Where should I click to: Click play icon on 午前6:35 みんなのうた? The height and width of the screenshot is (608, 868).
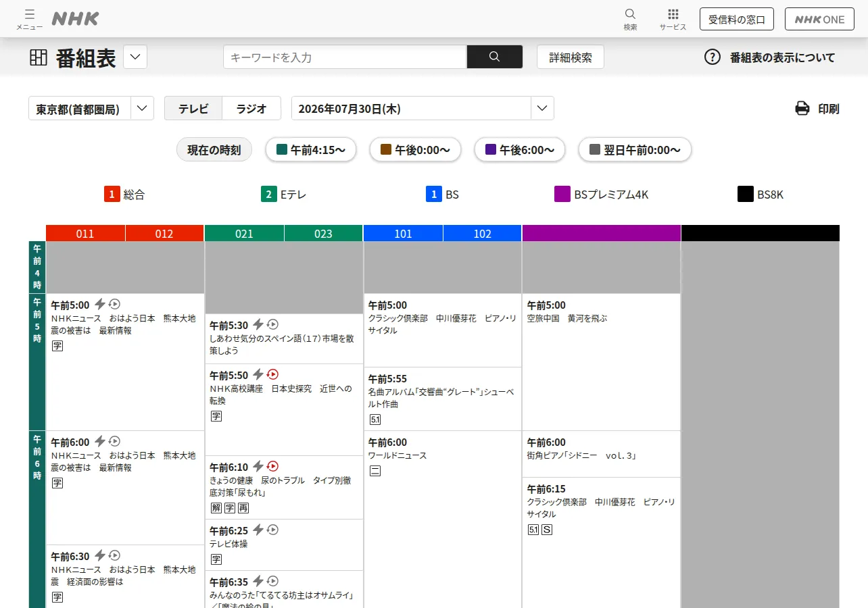pyautogui.click(x=273, y=581)
